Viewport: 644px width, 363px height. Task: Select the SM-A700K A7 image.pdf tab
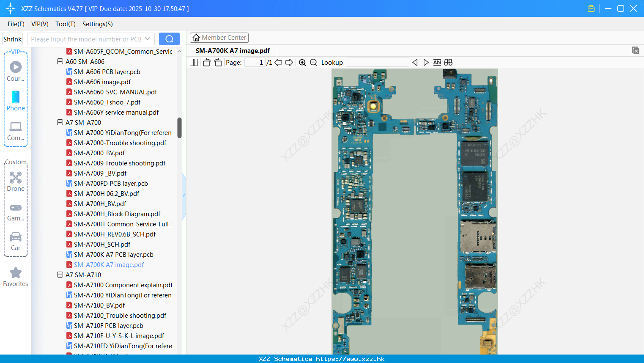233,51
